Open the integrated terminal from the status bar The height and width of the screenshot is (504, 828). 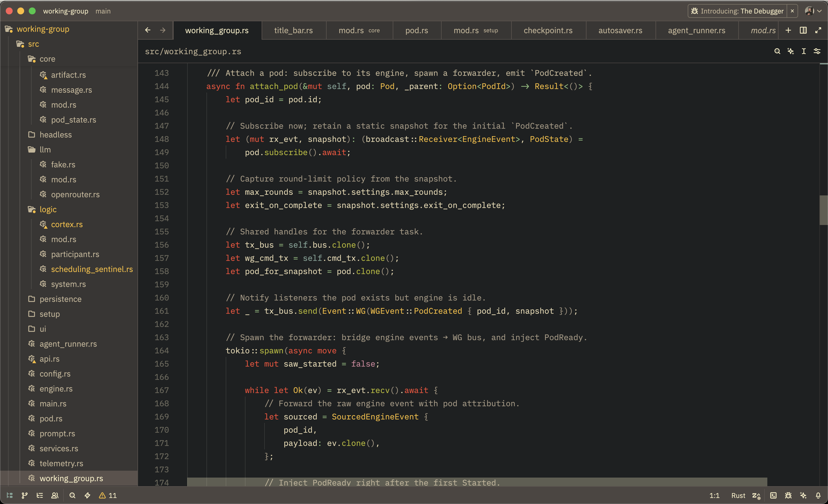coord(773,495)
